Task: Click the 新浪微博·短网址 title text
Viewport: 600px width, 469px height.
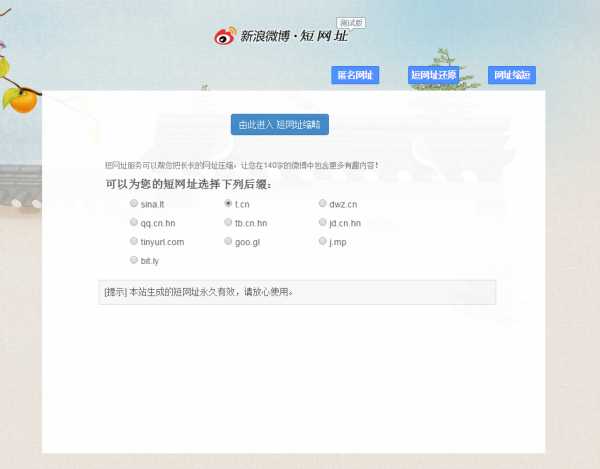Action: click(x=294, y=36)
